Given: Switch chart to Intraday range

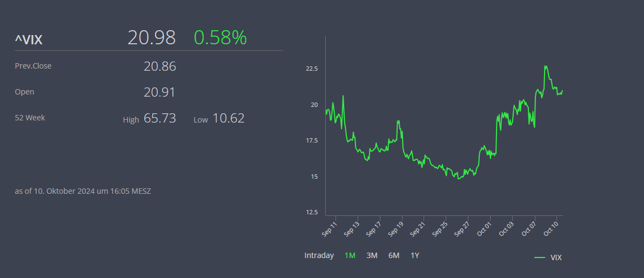Looking at the screenshot, I should pyautogui.click(x=319, y=255).
